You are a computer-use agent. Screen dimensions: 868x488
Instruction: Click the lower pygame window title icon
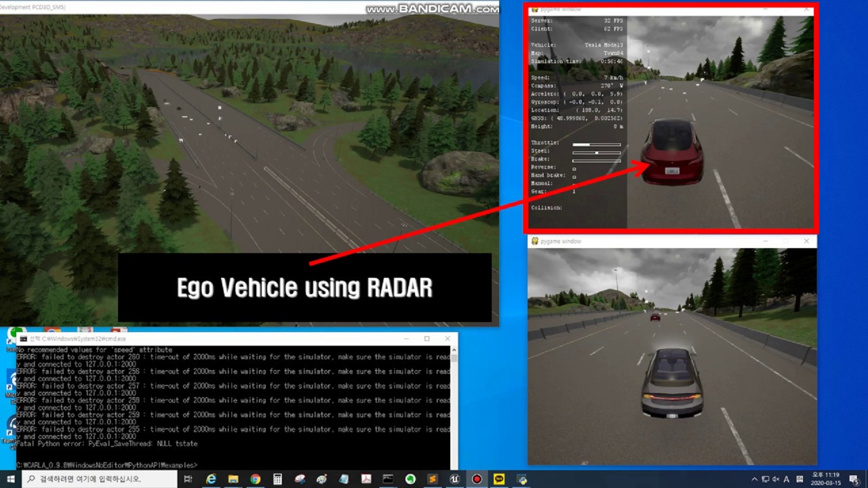(x=535, y=241)
